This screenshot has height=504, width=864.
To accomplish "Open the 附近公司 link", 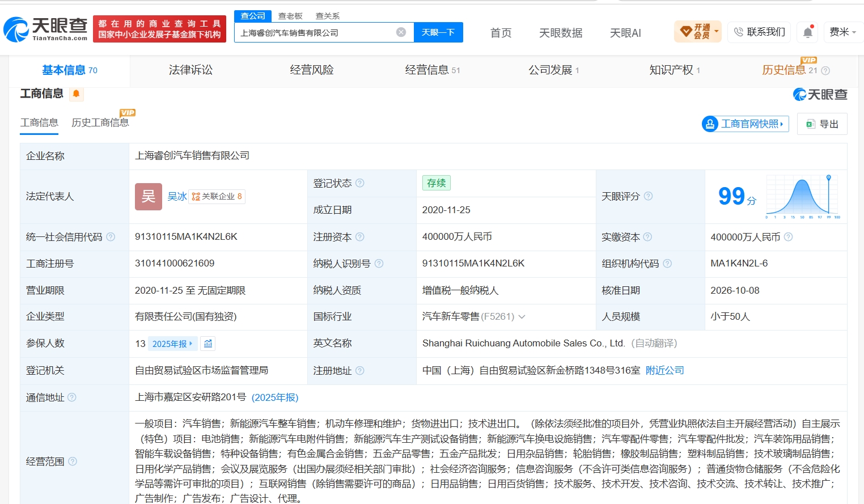I will point(664,370).
